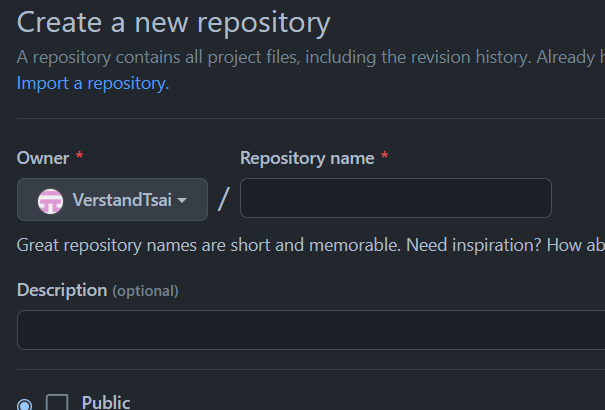Select the Public radio button
Screen dimensions: 605x410
pos(25,405)
